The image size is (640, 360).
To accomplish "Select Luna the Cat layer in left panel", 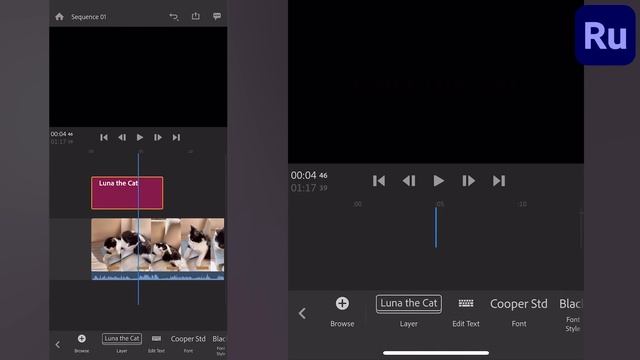I will [122, 338].
